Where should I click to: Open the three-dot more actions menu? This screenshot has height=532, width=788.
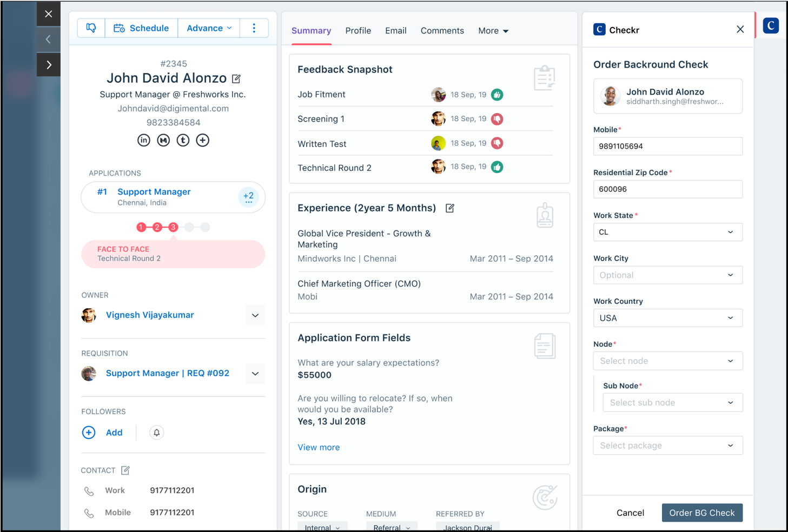click(x=254, y=28)
